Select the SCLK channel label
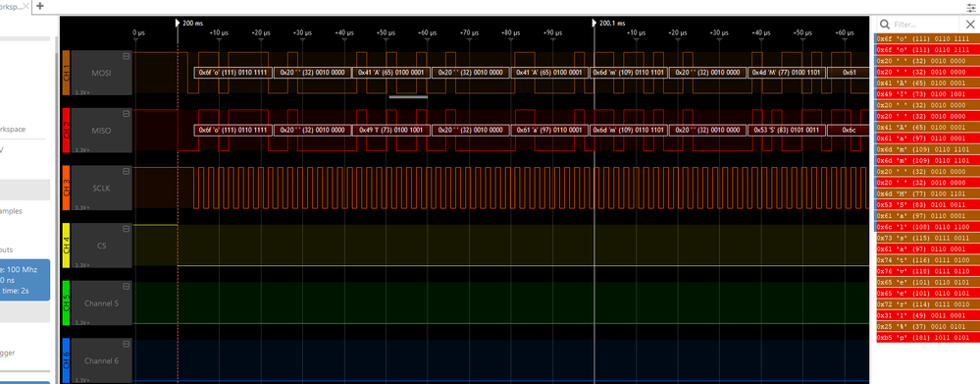This screenshot has width=980, height=384. coord(101,189)
